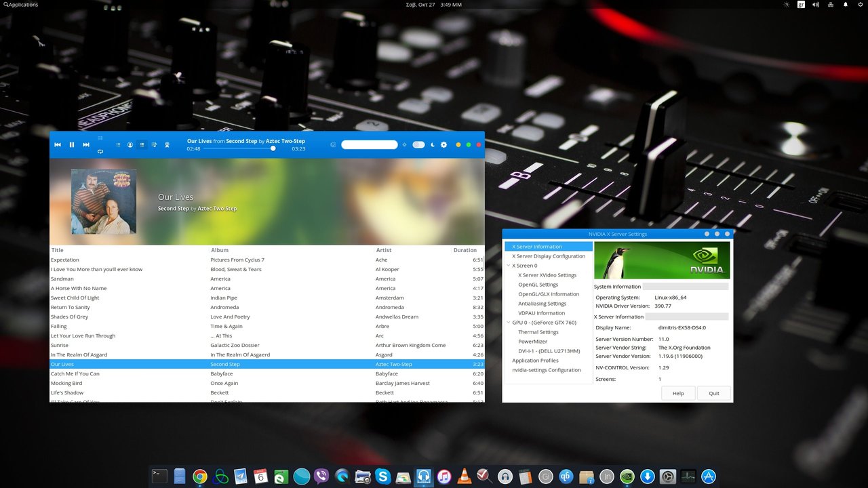Collapse the GPU 0 GeForce GTX 760 node
Viewport: 868px width, 488px height.
point(508,323)
